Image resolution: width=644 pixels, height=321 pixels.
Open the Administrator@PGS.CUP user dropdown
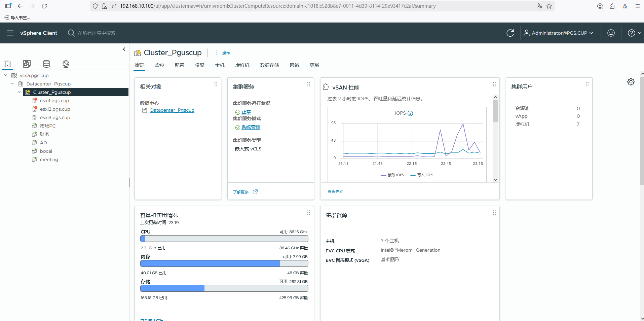(559, 33)
